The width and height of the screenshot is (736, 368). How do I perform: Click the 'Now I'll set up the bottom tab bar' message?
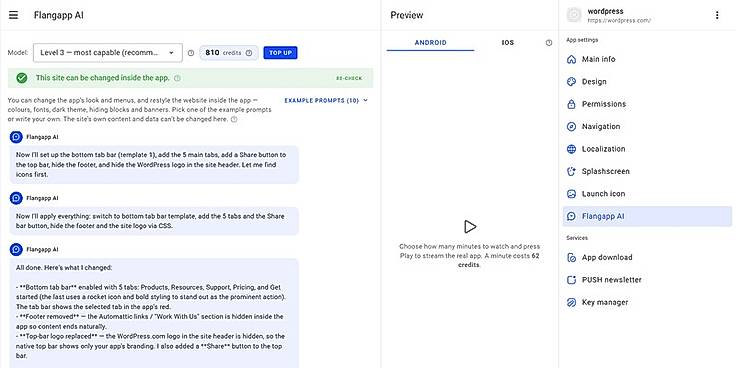tap(154, 164)
